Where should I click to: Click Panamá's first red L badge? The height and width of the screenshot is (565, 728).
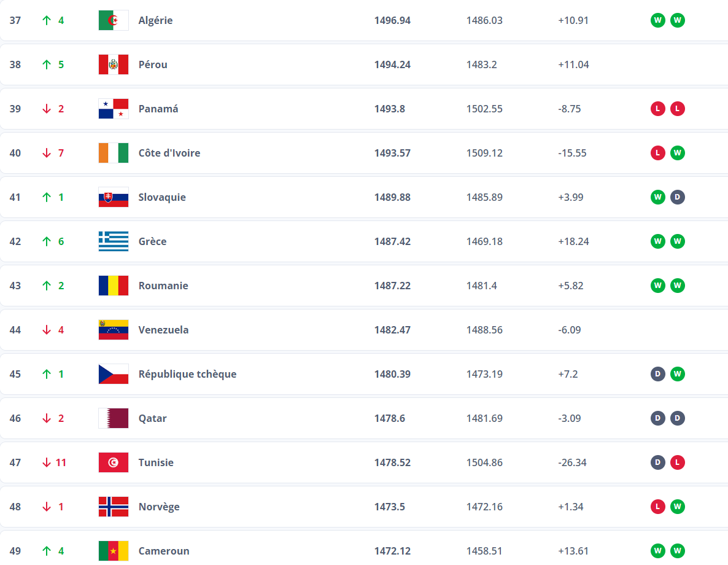pos(658,109)
